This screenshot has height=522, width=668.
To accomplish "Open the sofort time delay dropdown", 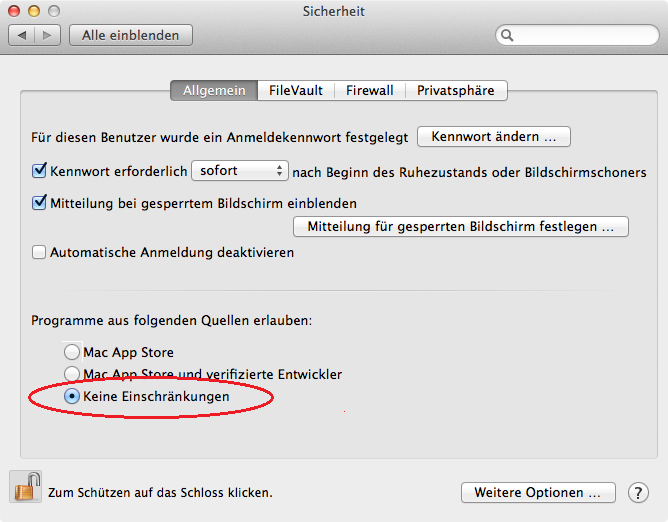I will (x=239, y=171).
